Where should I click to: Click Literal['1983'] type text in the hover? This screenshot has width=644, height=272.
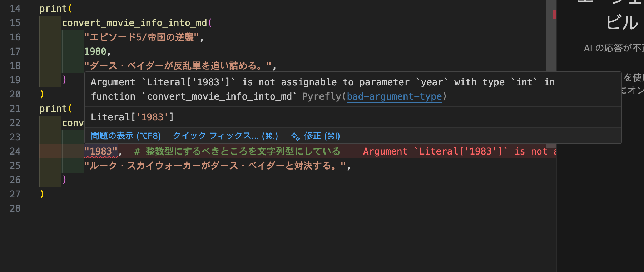click(x=132, y=117)
